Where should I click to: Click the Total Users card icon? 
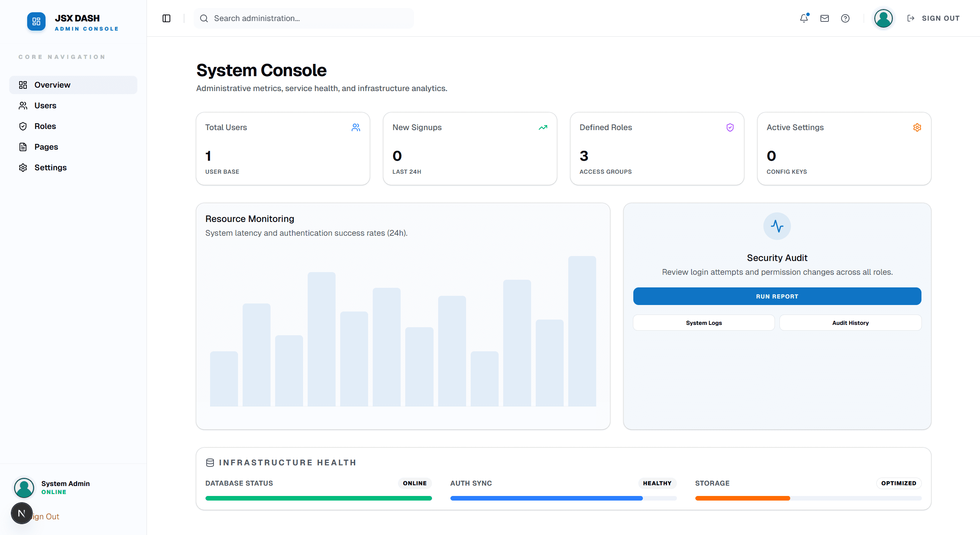point(356,127)
